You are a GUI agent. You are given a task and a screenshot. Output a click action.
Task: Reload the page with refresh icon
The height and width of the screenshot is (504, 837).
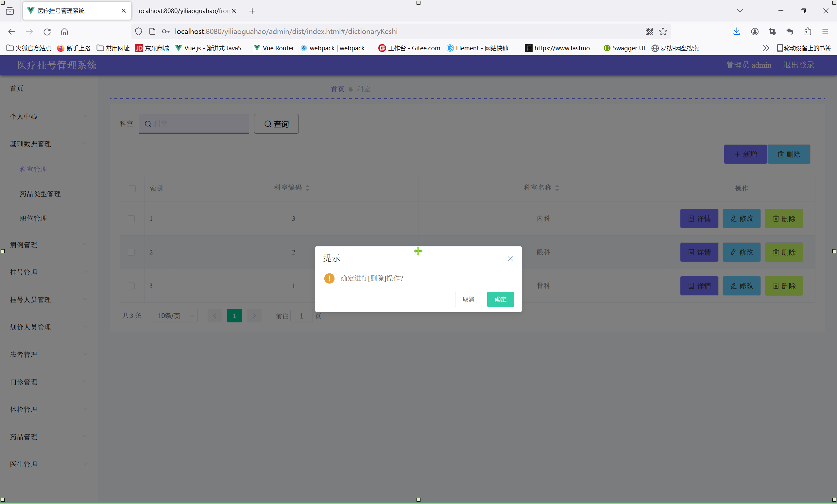47,32
